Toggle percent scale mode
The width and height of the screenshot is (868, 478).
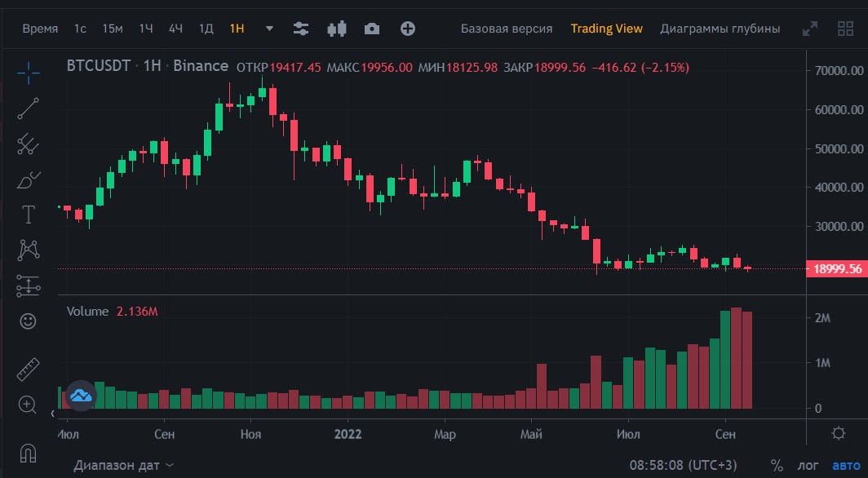777,465
